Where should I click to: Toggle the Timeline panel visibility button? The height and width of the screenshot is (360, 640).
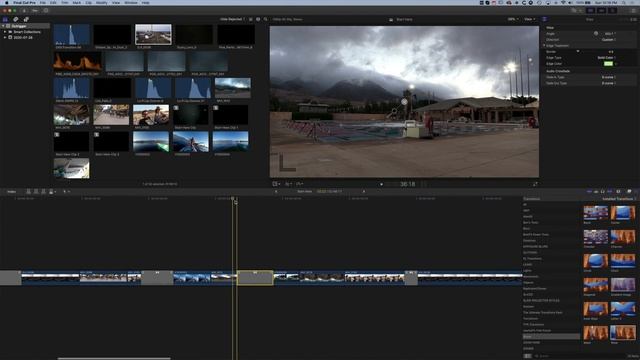tap(601, 11)
